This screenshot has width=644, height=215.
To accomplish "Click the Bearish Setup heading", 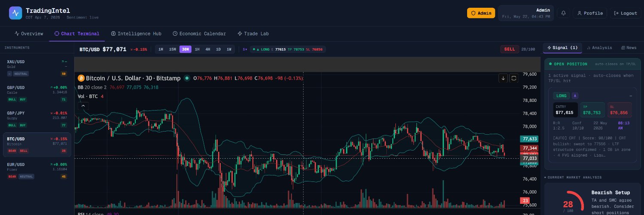I will 611,193.
